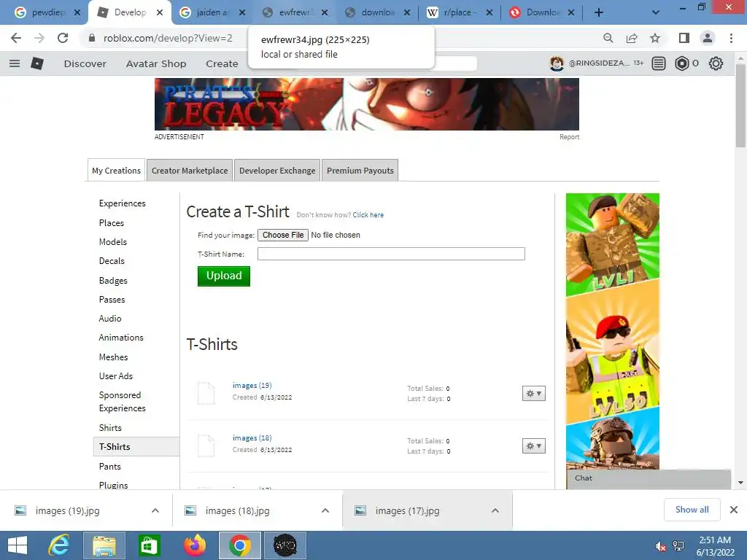Image resolution: width=747 pixels, height=560 pixels.
Task: Open the tab search chevron
Action: [656, 13]
